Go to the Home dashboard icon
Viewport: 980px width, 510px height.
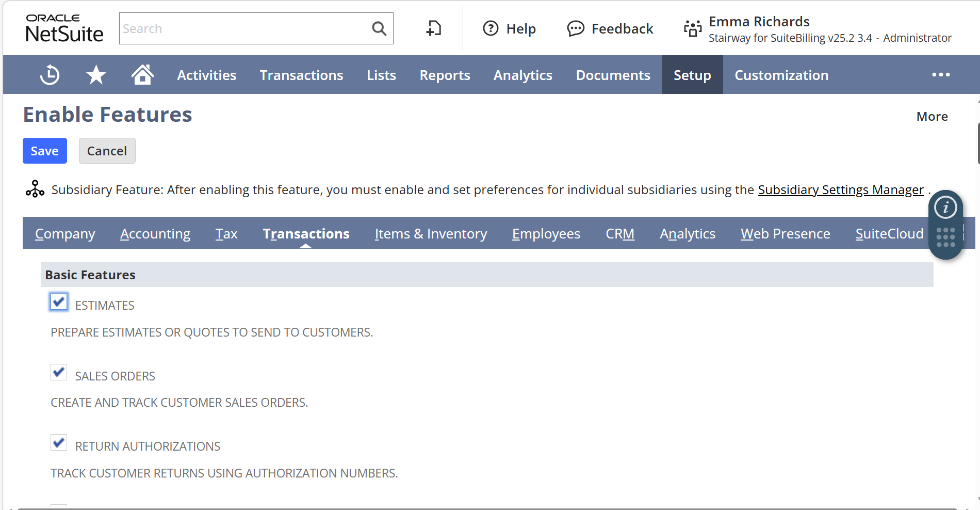(x=142, y=75)
